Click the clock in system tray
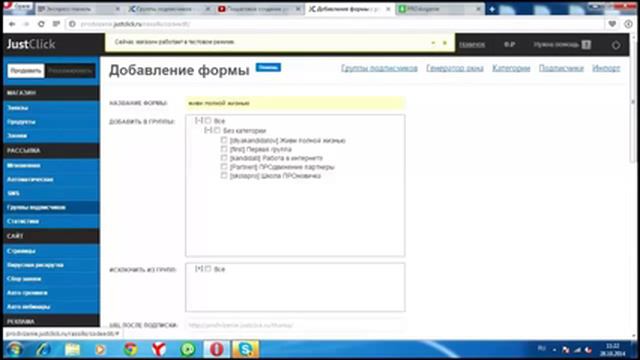 pos(613,350)
